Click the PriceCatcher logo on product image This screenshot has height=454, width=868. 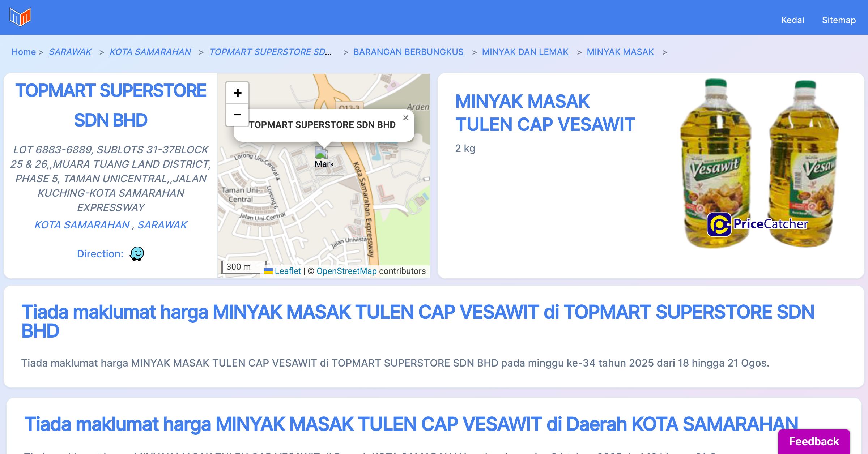(x=757, y=224)
